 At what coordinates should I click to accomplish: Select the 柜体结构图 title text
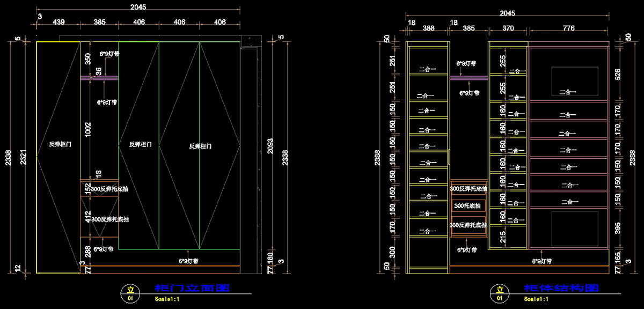coord(561,288)
